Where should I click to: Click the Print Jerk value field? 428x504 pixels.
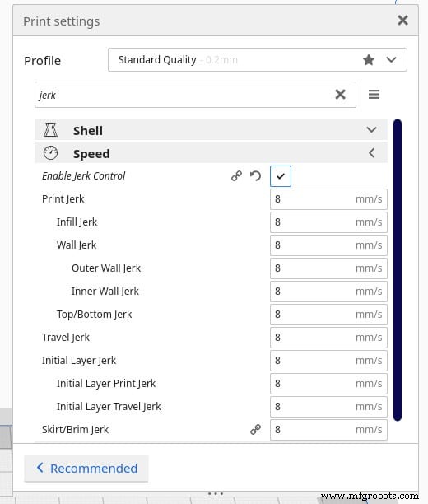point(328,199)
